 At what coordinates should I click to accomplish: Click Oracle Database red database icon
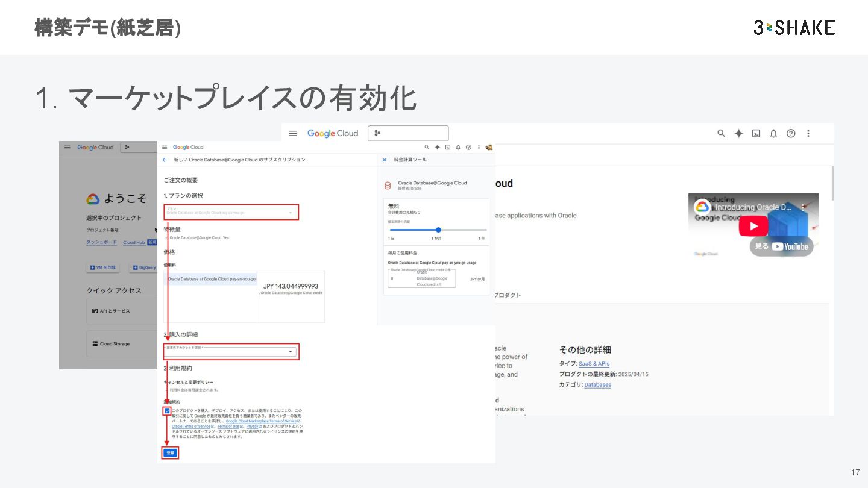388,185
